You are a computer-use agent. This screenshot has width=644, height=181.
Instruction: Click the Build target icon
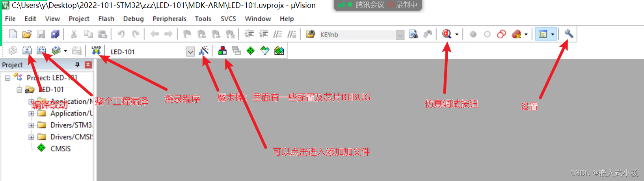[x=27, y=50]
